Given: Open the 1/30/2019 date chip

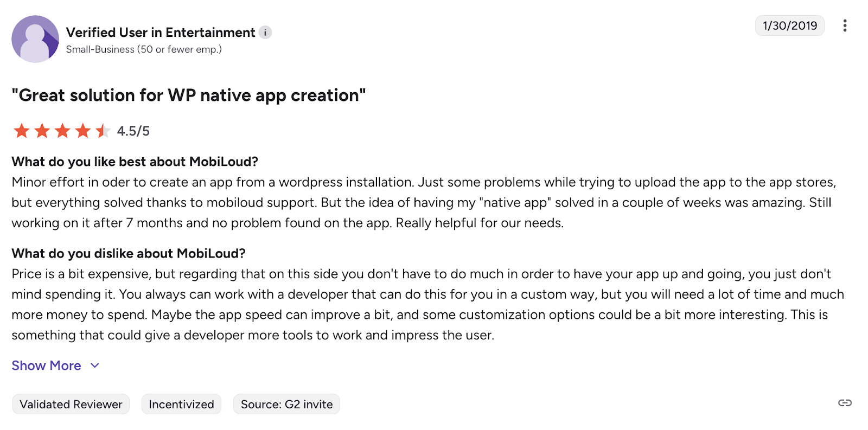Looking at the screenshot, I should click(790, 25).
